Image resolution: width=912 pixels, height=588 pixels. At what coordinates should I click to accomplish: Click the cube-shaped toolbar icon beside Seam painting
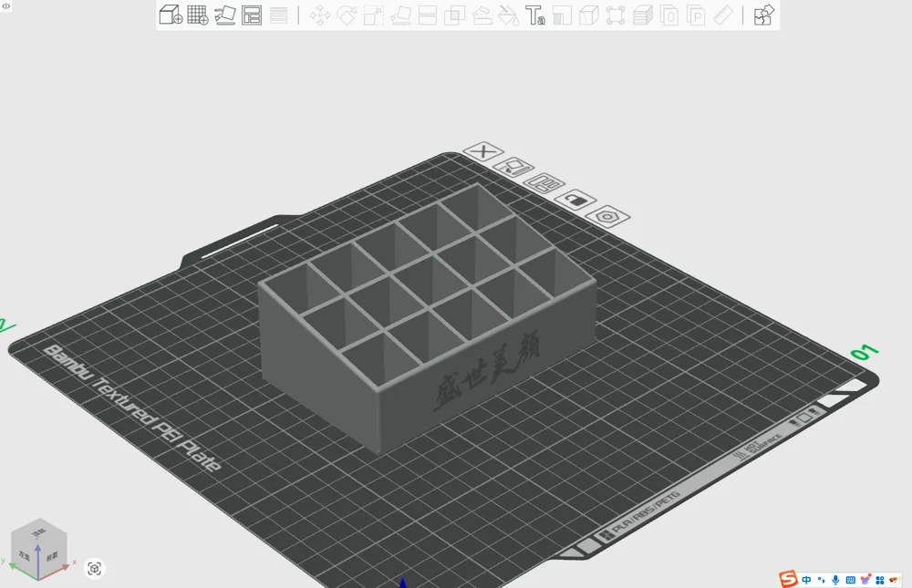(588, 15)
